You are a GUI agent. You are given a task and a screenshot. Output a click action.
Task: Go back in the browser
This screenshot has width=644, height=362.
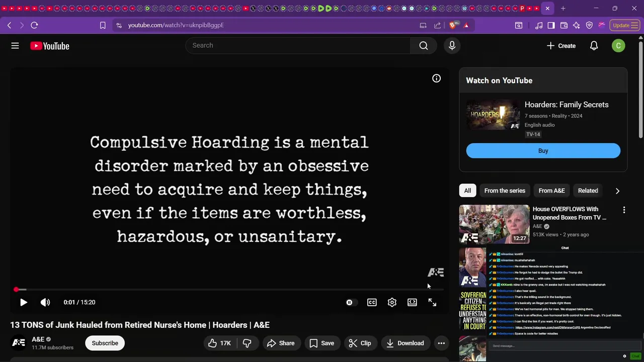coord(9,25)
